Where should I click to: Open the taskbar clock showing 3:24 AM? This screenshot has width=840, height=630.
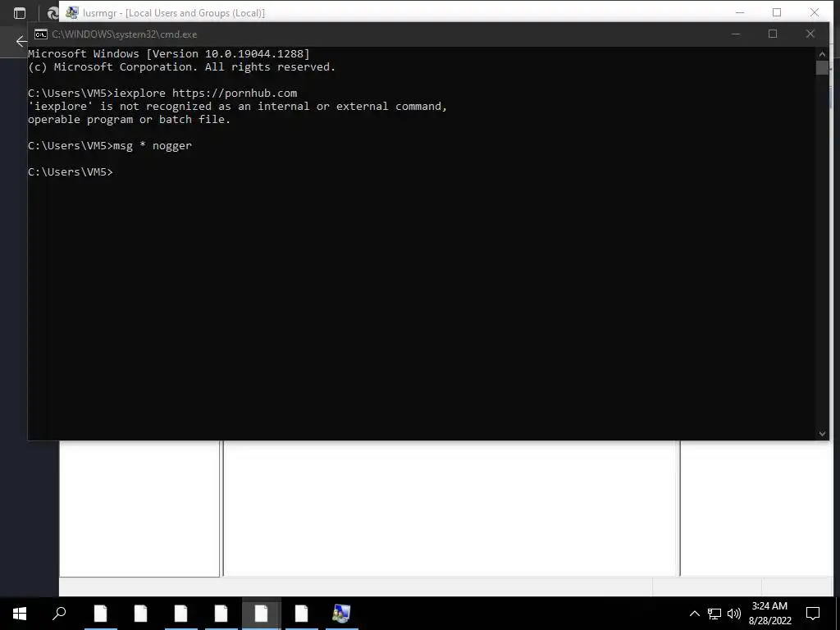(769, 606)
